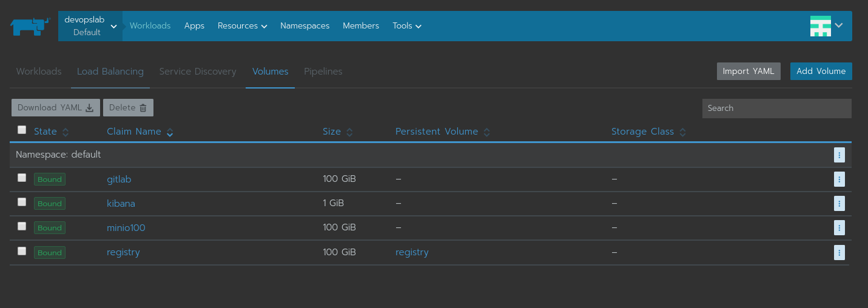Image resolution: width=868 pixels, height=308 pixels.
Task: Open the devopslab Default project dropdown
Action: (90, 26)
